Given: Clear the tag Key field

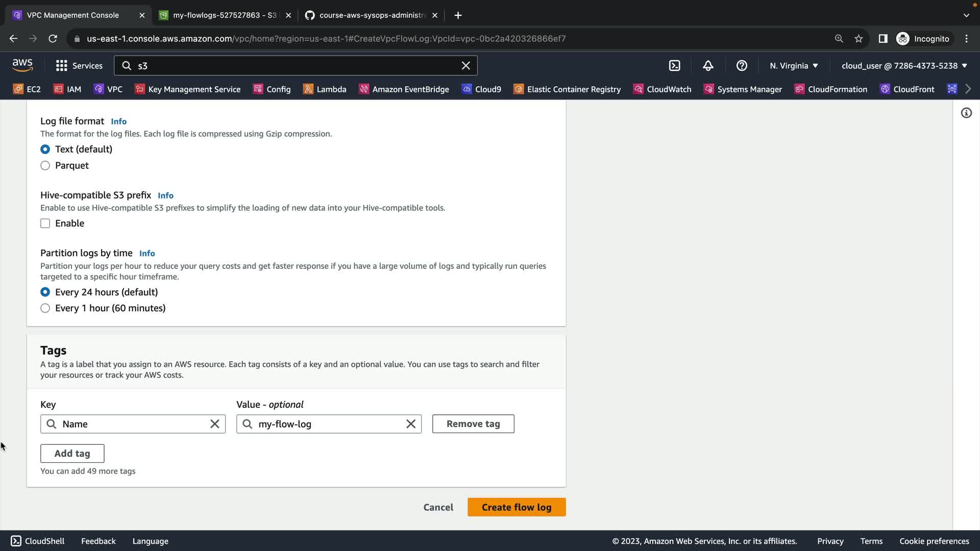Looking at the screenshot, I should tap(215, 424).
